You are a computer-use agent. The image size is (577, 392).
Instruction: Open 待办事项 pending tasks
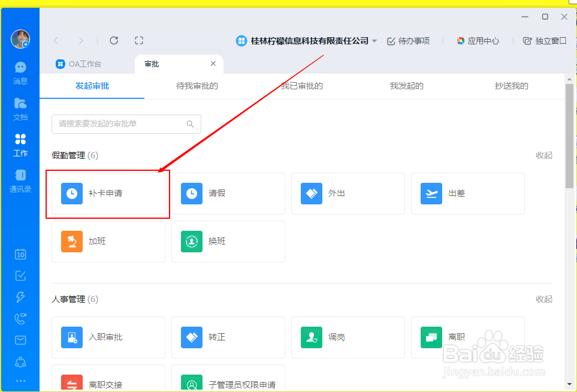(x=408, y=41)
